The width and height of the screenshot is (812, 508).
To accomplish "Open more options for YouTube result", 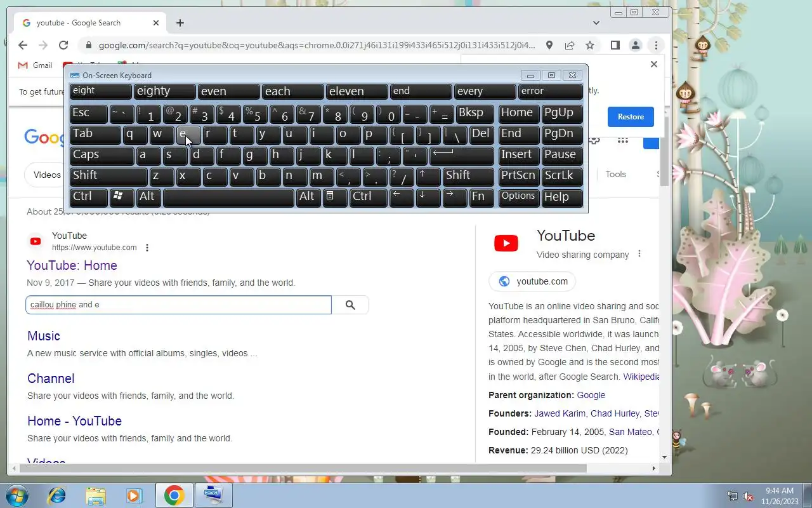I will [147, 248].
